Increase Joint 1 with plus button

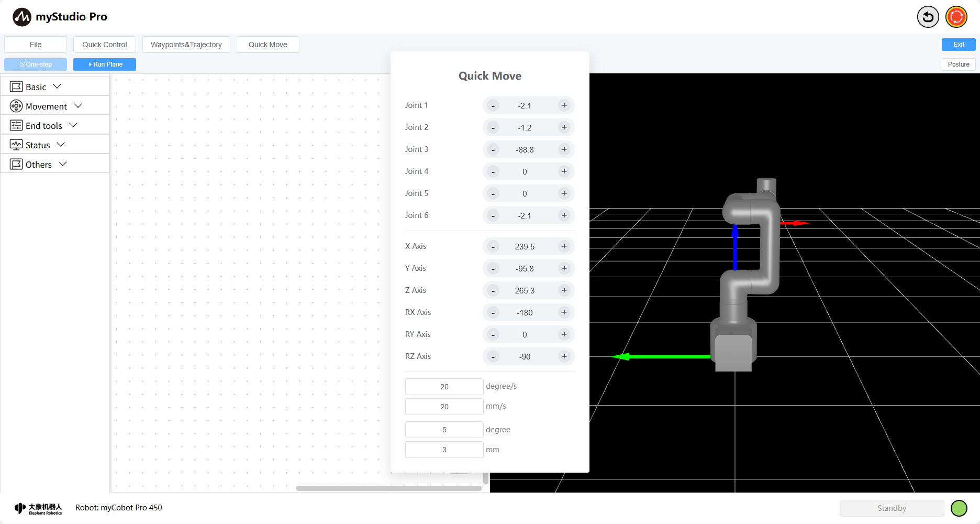(564, 105)
